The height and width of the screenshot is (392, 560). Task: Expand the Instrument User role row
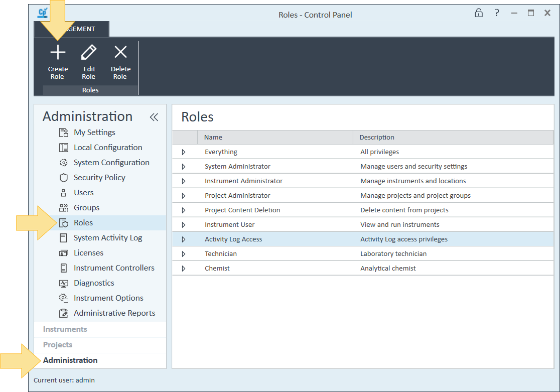pos(184,225)
